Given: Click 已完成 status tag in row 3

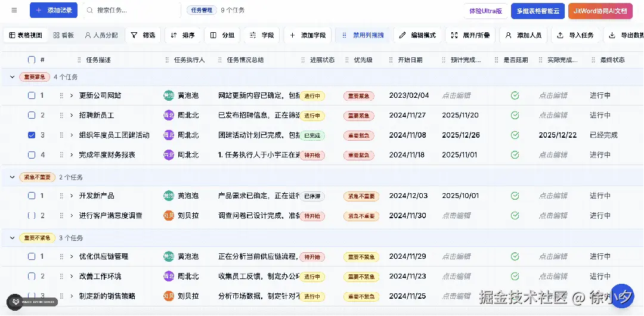Looking at the screenshot, I should [312, 135].
